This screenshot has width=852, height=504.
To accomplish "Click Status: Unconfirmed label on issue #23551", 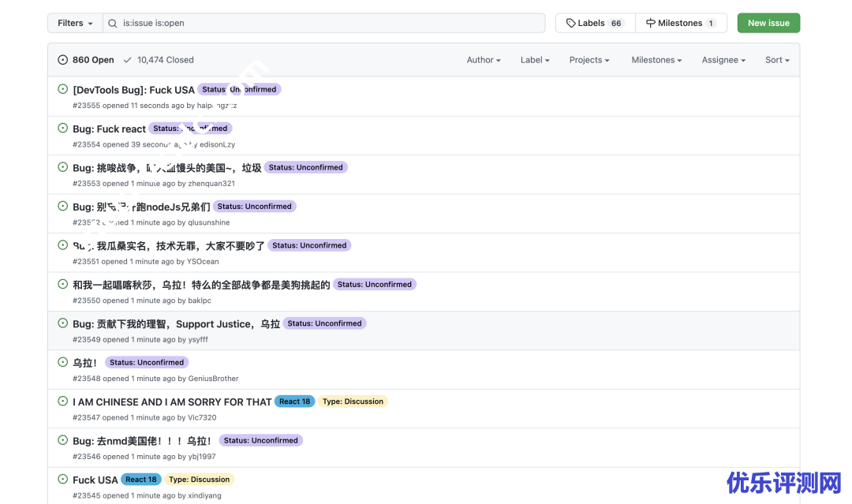I will 309,245.
